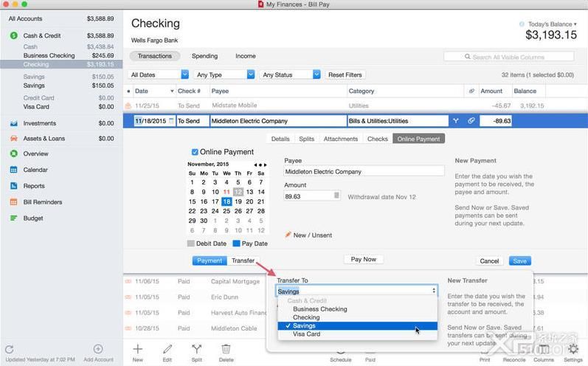Open Bill Reminders section

[x=42, y=202]
